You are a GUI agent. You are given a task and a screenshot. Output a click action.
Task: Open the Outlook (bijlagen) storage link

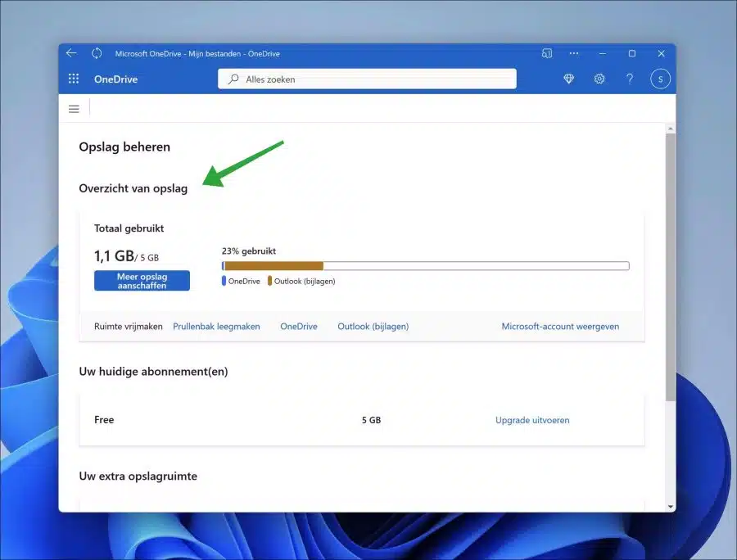pyautogui.click(x=373, y=326)
